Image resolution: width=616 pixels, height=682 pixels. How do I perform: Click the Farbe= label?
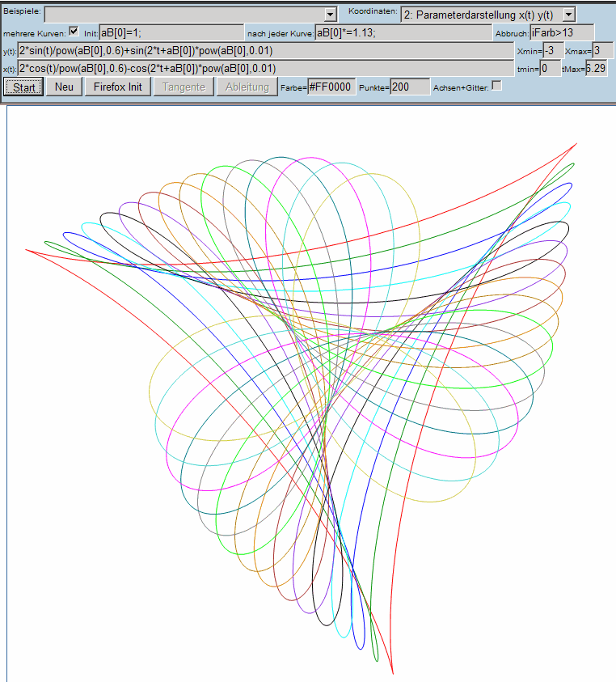(293, 88)
